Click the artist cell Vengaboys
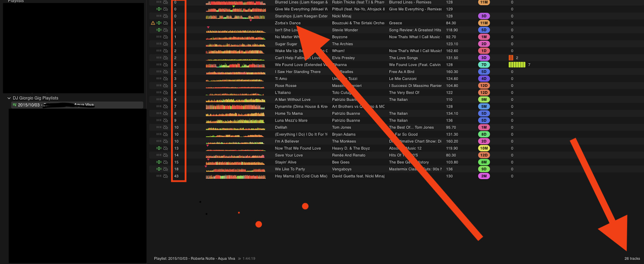 341,169
